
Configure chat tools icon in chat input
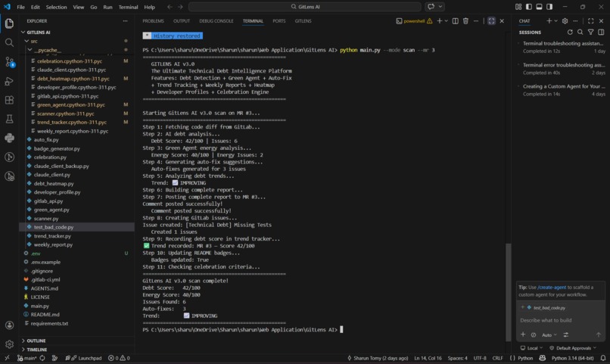pyautogui.click(x=566, y=334)
